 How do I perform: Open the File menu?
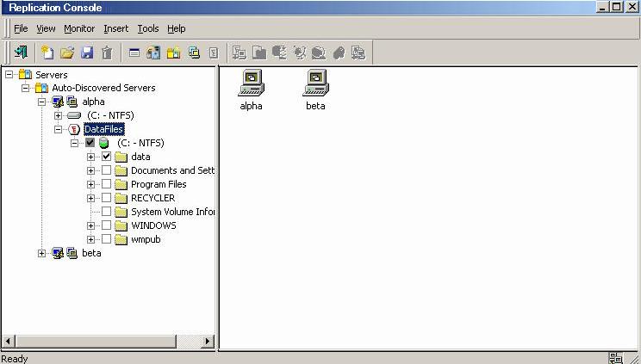point(21,28)
